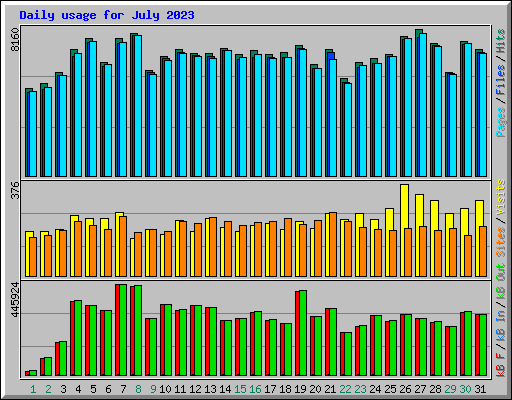Click day 31 on the x-axis
This screenshot has height=400, width=512.
pos(480,389)
